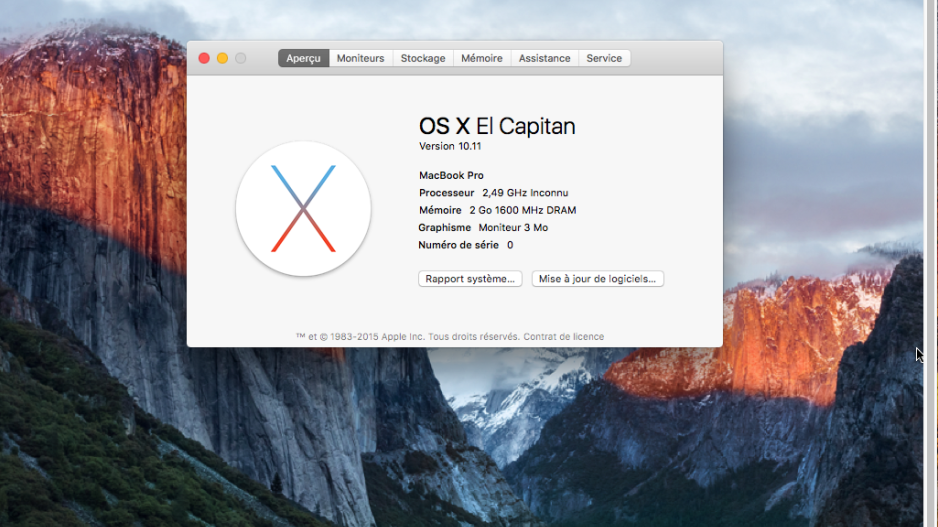Click Mise à jour de logiciels button
Viewport: 938px width, 527px height.
(598, 279)
